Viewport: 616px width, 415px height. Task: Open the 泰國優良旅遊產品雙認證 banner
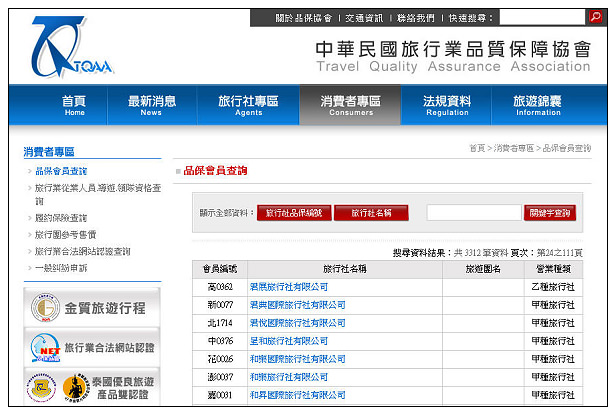pos(92,387)
